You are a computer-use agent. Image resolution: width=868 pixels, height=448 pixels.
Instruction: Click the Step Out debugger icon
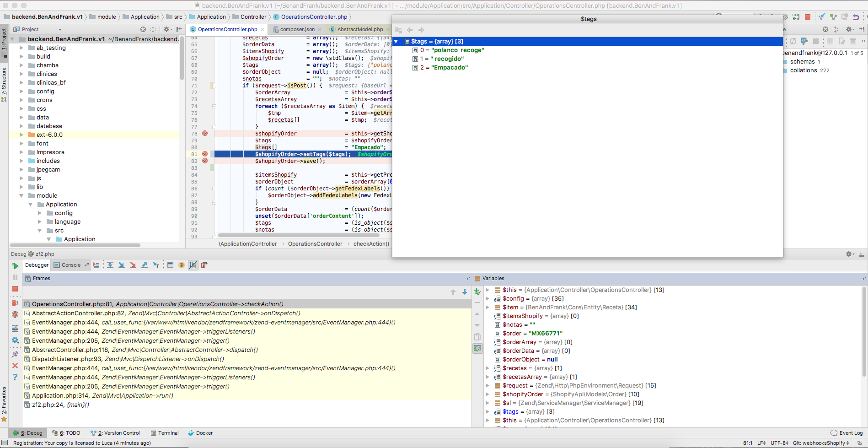click(x=145, y=265)
